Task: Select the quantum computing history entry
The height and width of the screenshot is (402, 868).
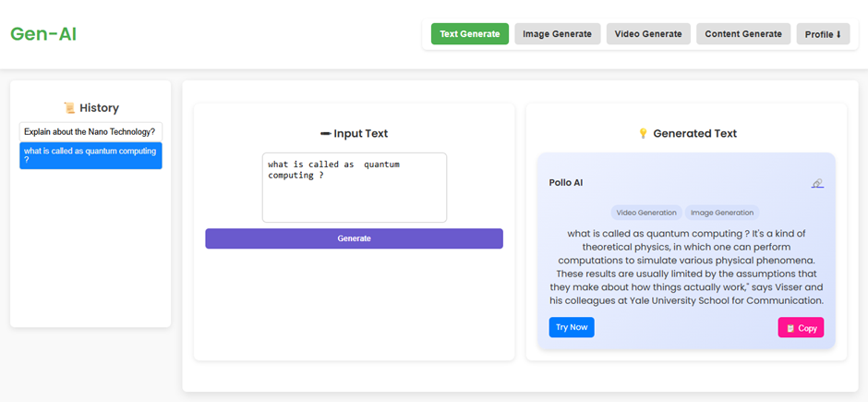Action: point(90,155)
